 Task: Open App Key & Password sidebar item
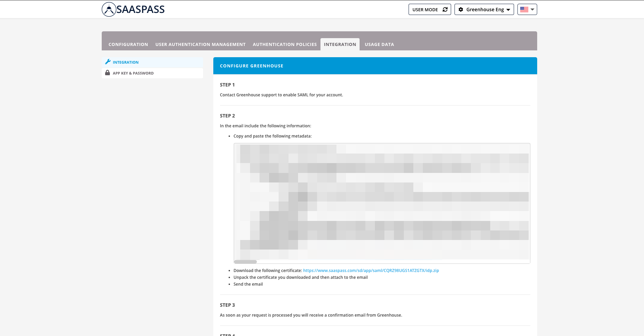(x=133, y=73)
